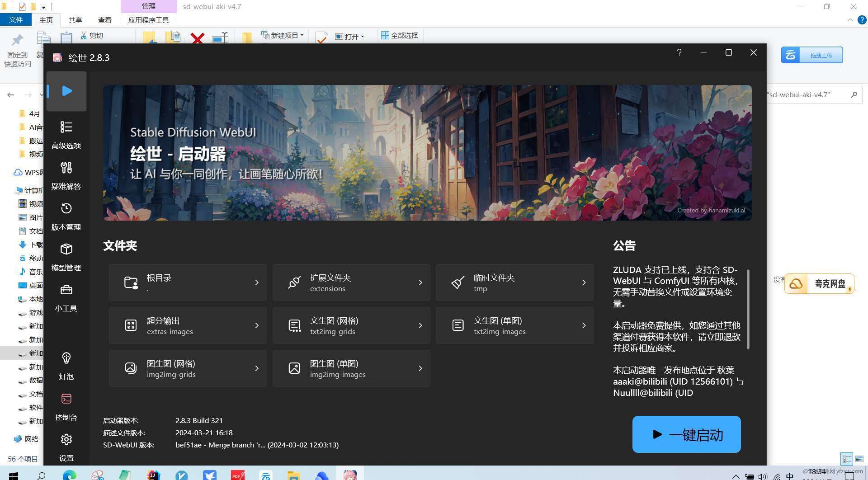Click the chevron on 文生图 (单图) card
This screenshot has height=480, width=868.
pos(584,325)
